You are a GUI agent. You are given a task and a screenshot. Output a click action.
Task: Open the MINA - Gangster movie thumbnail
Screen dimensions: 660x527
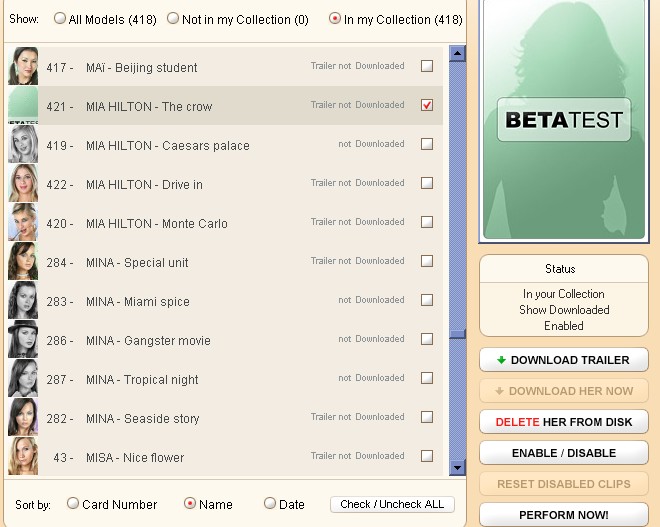pyautogui.click(x=23, y=340)
